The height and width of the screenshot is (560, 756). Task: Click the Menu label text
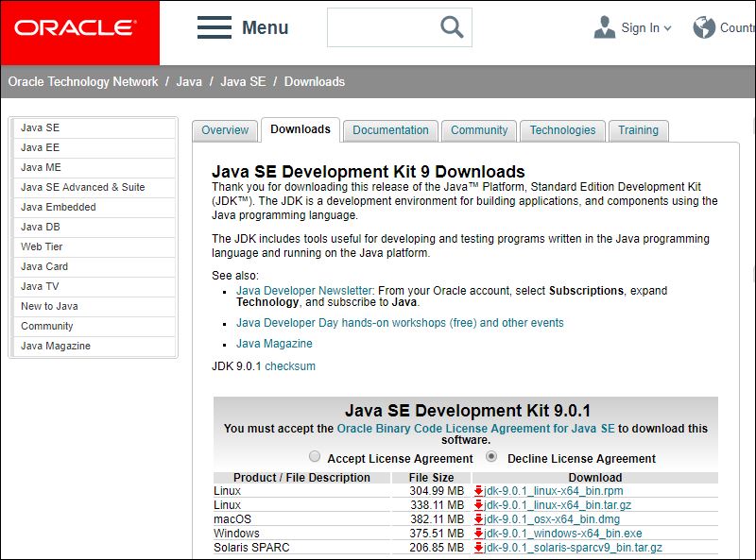[x=266, y=27]
